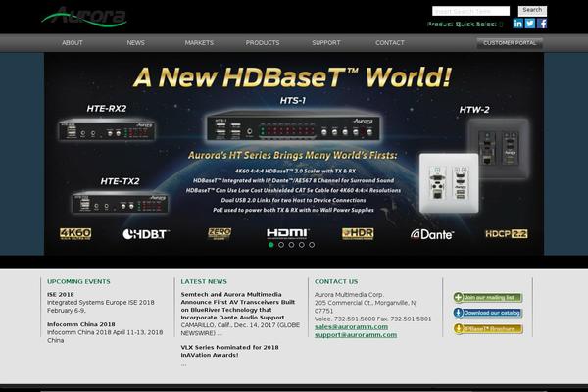The image size is (588, 392).
Task: Click the HDBT logo in banner
Action: (x=146, y=234)
